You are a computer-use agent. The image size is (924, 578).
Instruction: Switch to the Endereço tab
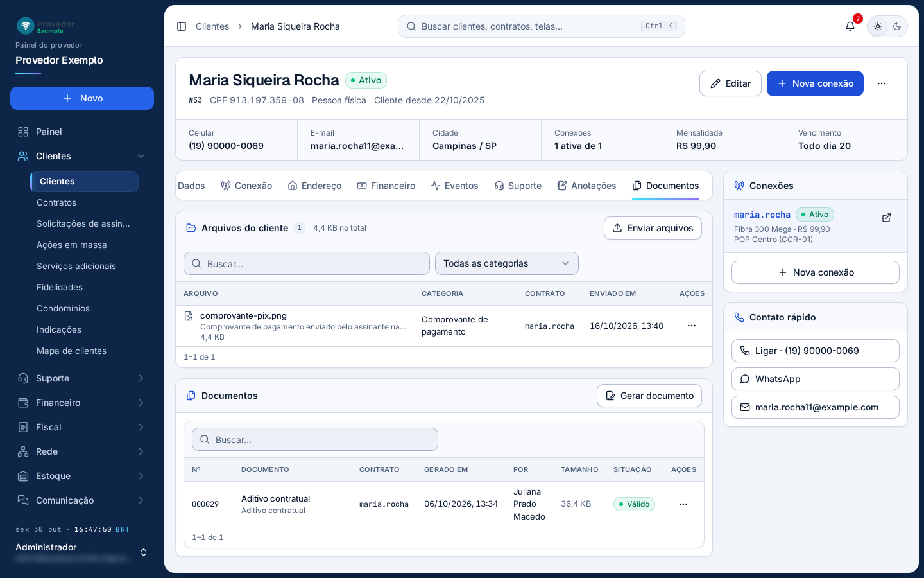314,186
